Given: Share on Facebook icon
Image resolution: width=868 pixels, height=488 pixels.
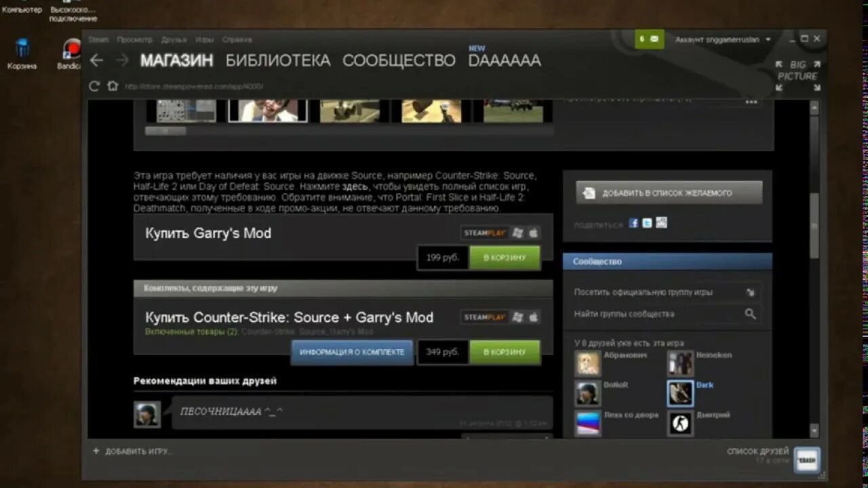Looking at the screenshot, I should tap(633, 223).
